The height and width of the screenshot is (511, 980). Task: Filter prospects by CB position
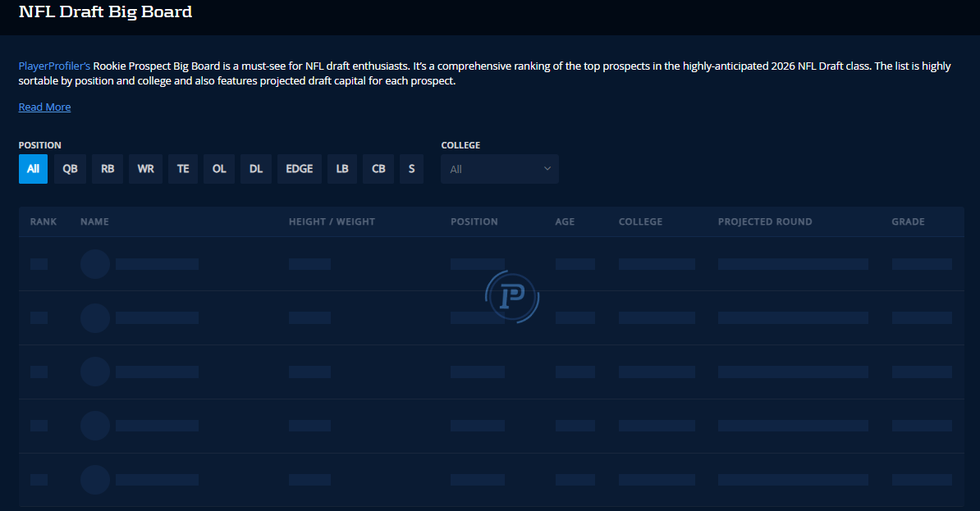pyautogui.click(x=378, y=169)
